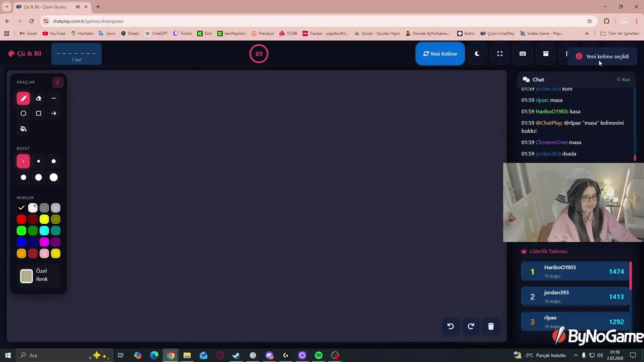
Task: Choose the smallest brush size
Action: tap(23, 161)
